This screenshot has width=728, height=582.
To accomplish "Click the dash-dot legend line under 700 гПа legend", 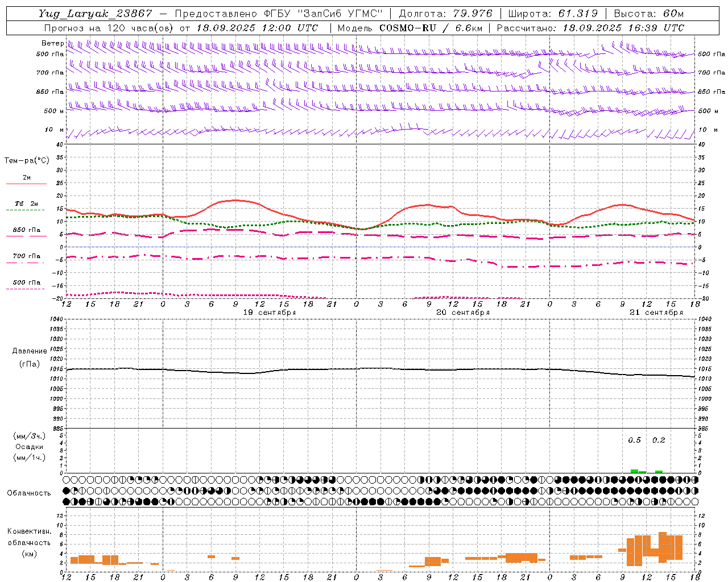I will pyautogui.click(x=26, y=263).
